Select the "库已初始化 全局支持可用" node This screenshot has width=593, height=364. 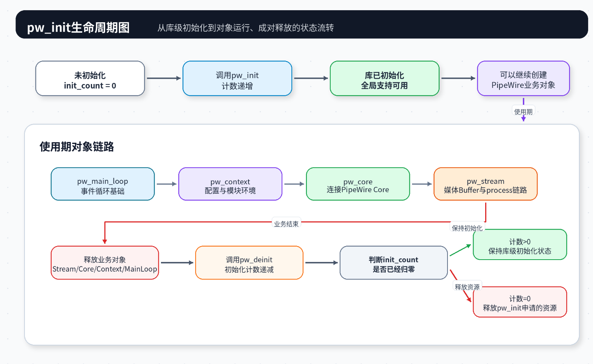pyautogui.click(x=385, y=78)
